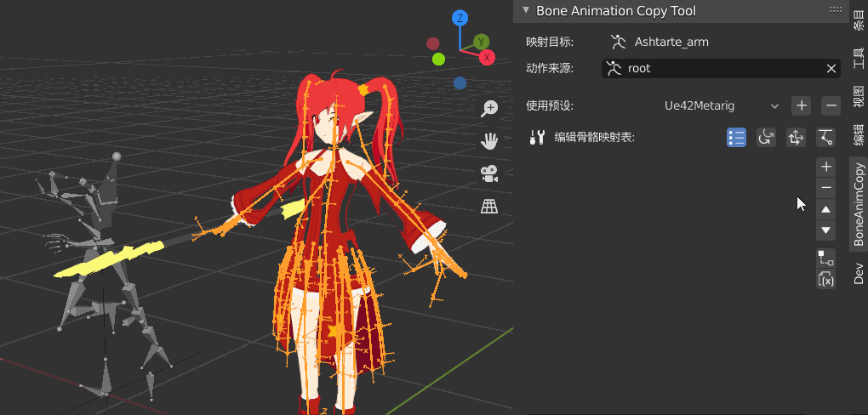Snap view to Y axis gizmo
This screenshot has height=415, width=868.
[481, 42]
